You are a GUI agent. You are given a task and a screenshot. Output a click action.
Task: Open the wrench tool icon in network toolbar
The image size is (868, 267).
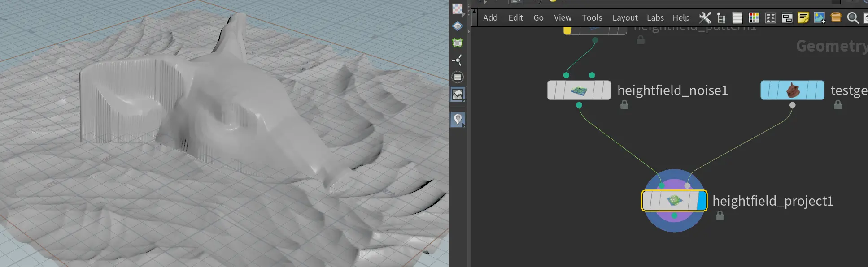point(705,17)
